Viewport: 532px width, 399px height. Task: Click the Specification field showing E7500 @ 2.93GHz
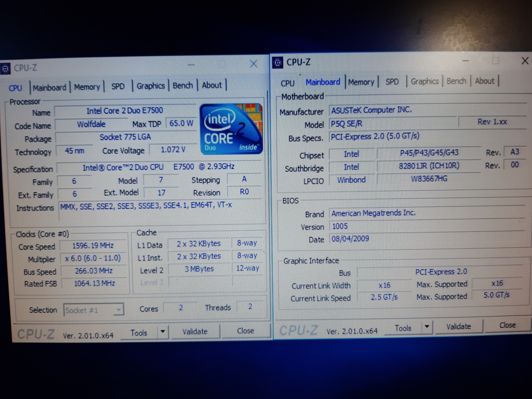click(158, 167)
